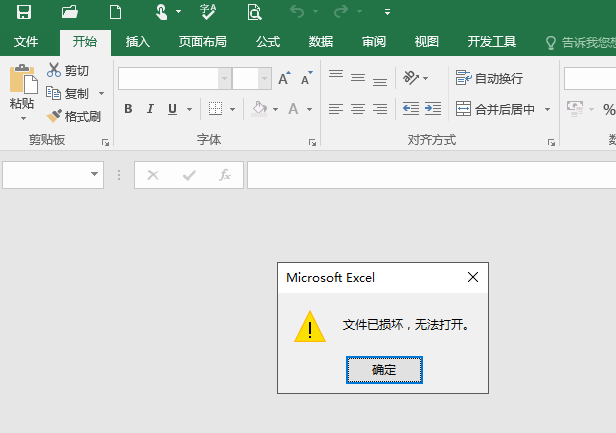Click 合并后居中 merge and center
Image resolution: width=616 pixels, height=433 pixels.
tap(495, 109)
